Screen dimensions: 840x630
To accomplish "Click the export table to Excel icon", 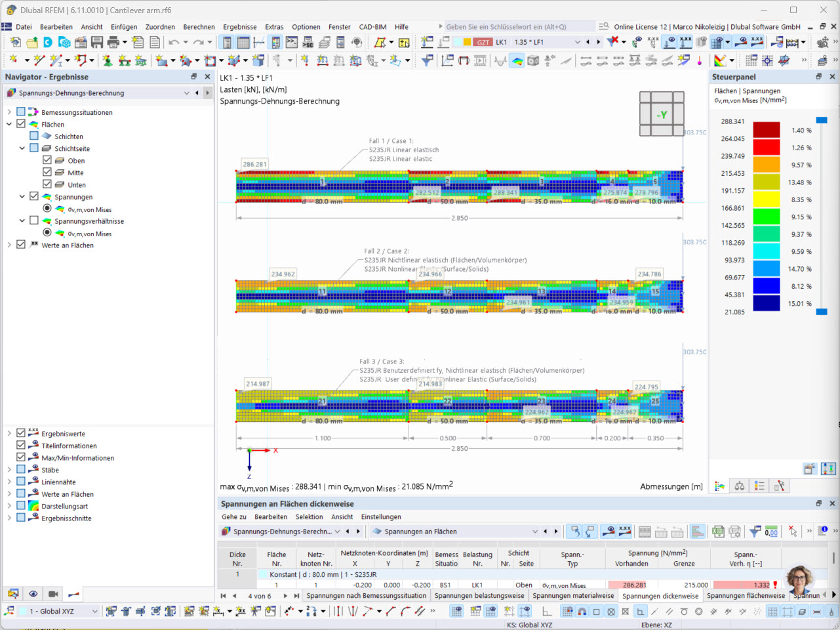I will pos(719,532).
